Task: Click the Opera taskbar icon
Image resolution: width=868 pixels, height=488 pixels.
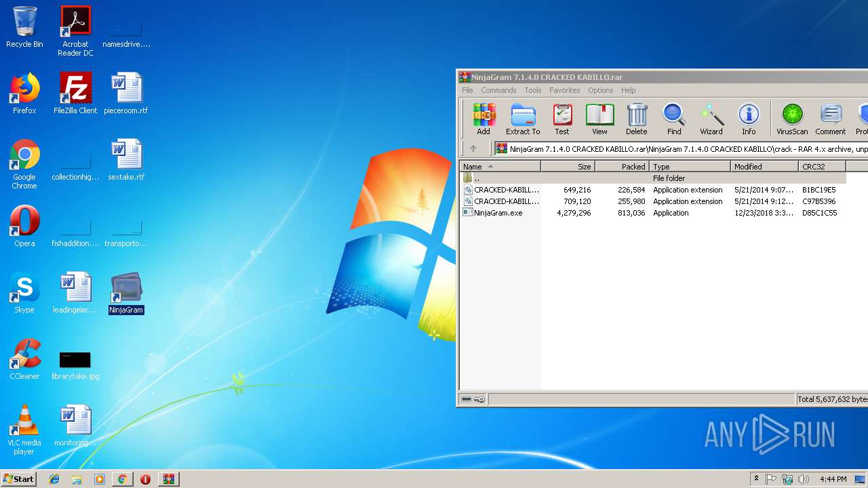Action: 145,479
